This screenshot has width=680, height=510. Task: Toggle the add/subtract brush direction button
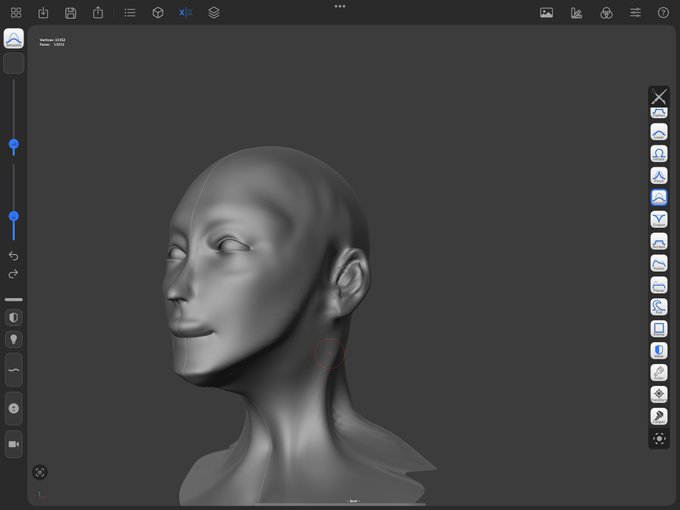click(x=14, y=409)
